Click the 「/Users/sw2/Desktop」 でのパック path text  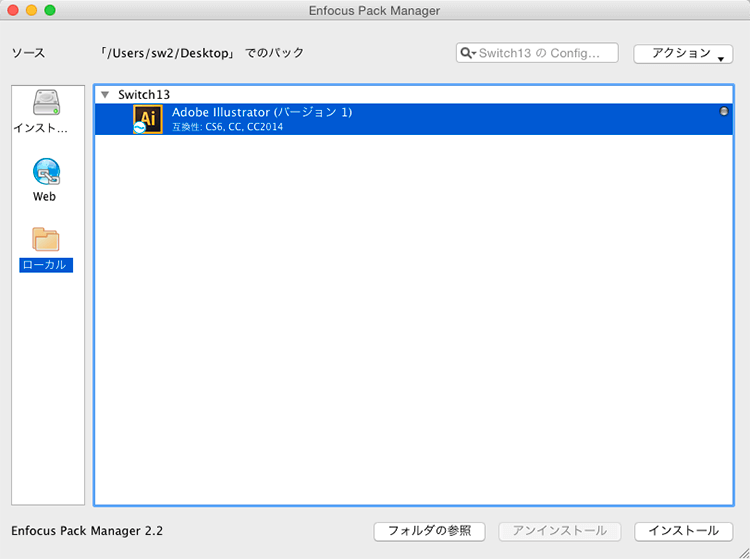tap(201, 53)
